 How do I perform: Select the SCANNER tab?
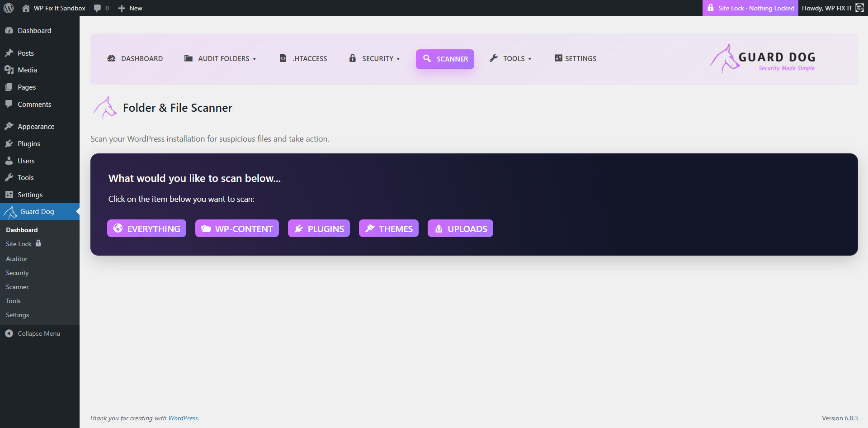coord(445,59)
